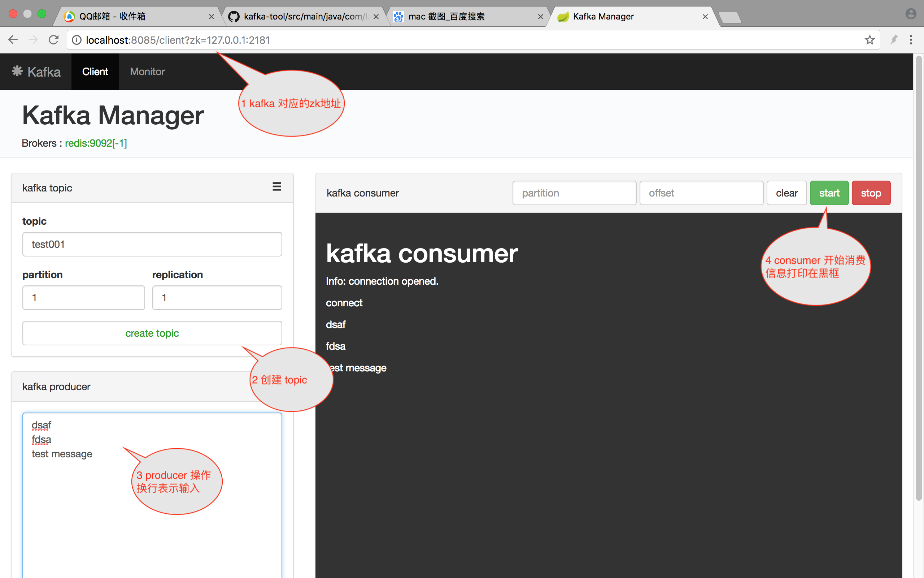Close the Kafka Manager tab
Screen dimensions: 924x578
pos(705,17)
